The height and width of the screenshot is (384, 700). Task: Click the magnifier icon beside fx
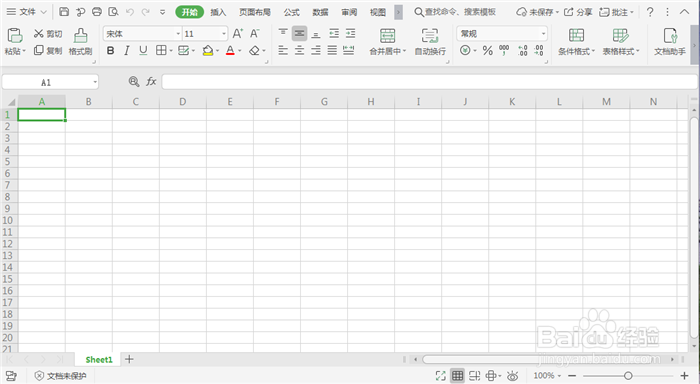coord(133,81)
